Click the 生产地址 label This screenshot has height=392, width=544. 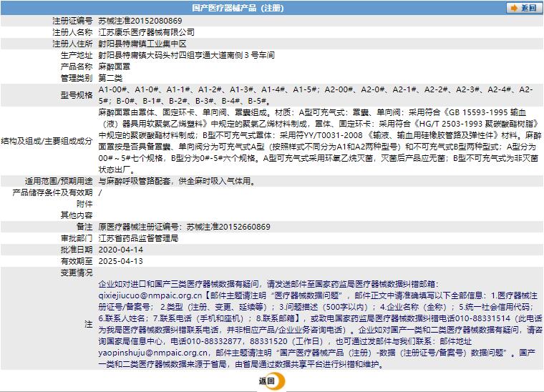pyautogui.click(x=77, y=55)
